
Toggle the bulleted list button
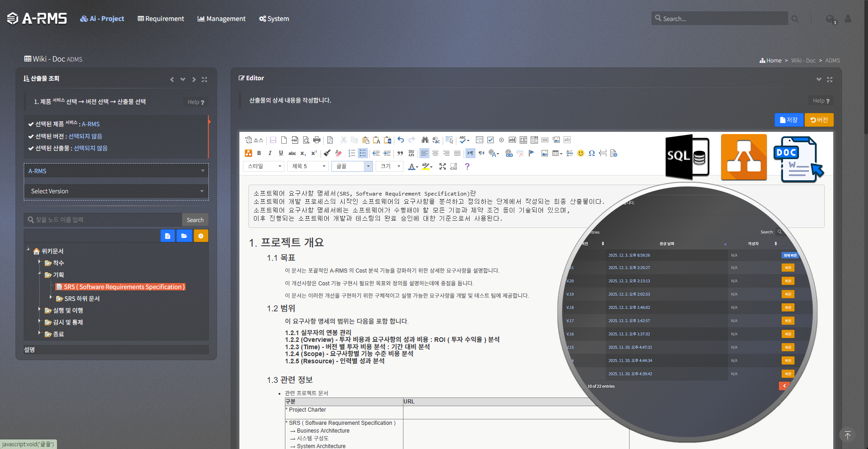tap(362, 153)
